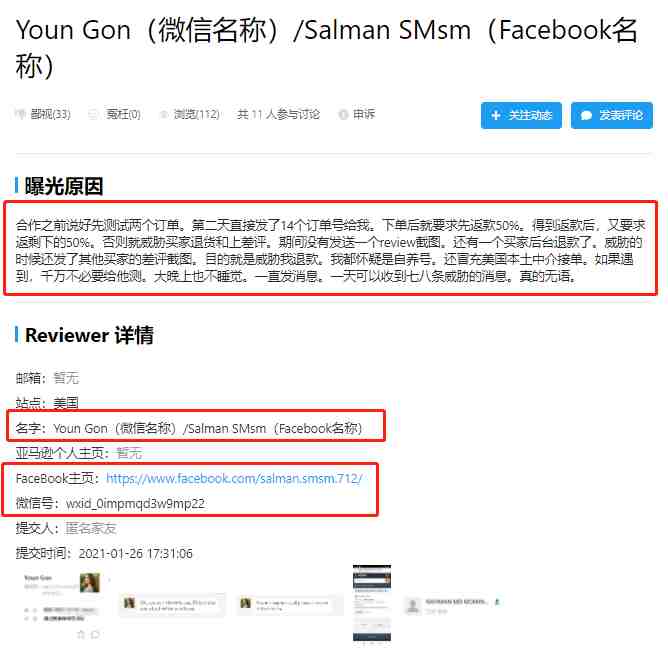Click the 冤枉(0) wronged icon
Viewport: 668px width, 667px height.
click(93, 114)
